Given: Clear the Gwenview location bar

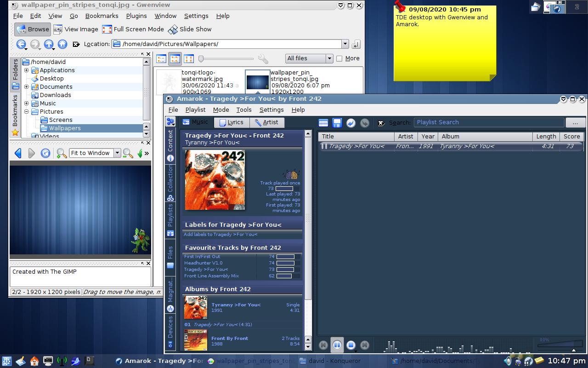Looking at the screenshot, I should coord(76,44).
